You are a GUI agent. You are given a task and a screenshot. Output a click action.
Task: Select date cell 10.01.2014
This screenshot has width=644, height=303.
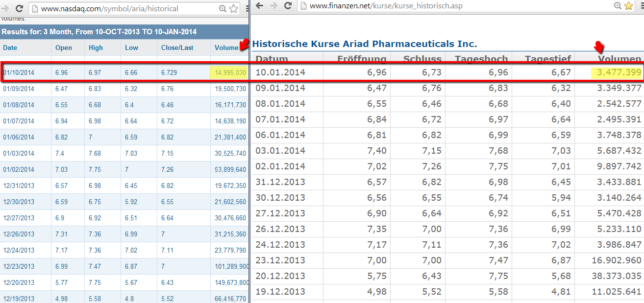point(280,72)
